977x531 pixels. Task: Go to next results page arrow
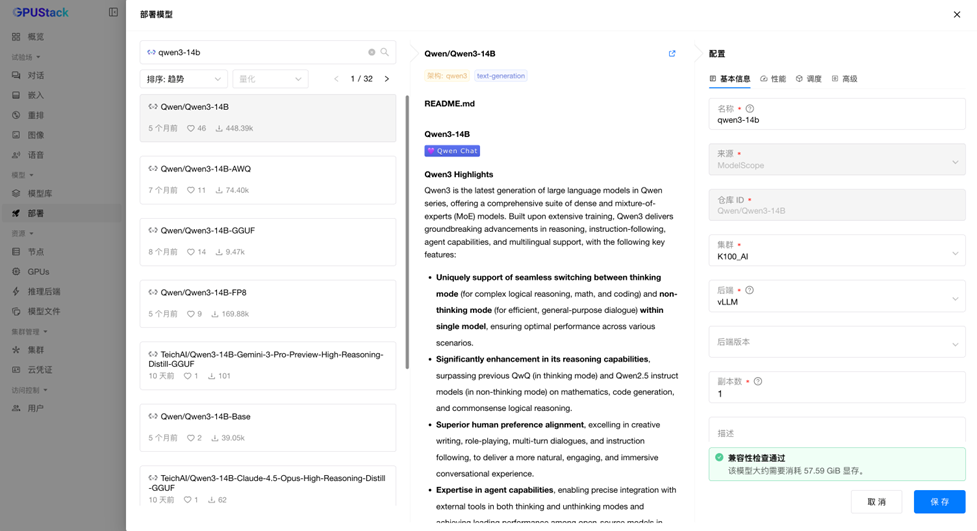pos(387,79)
